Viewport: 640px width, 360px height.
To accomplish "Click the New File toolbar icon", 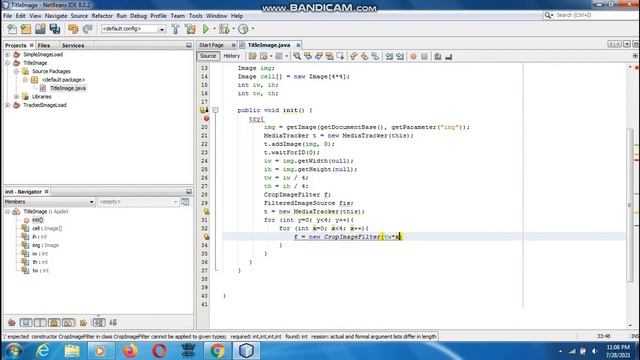I will click(12, 29).
